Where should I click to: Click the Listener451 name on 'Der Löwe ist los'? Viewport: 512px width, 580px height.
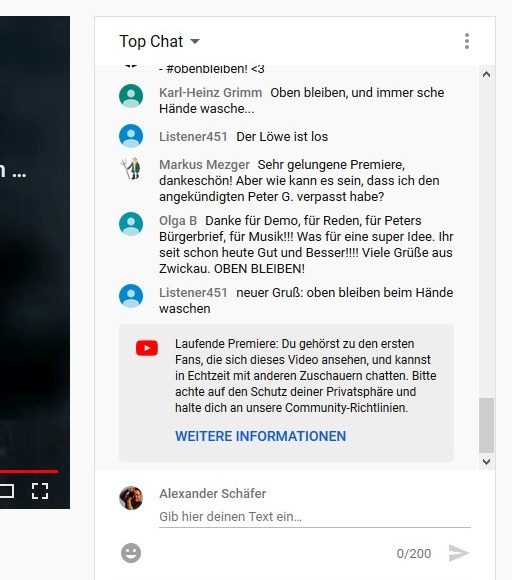click(193, 136)
